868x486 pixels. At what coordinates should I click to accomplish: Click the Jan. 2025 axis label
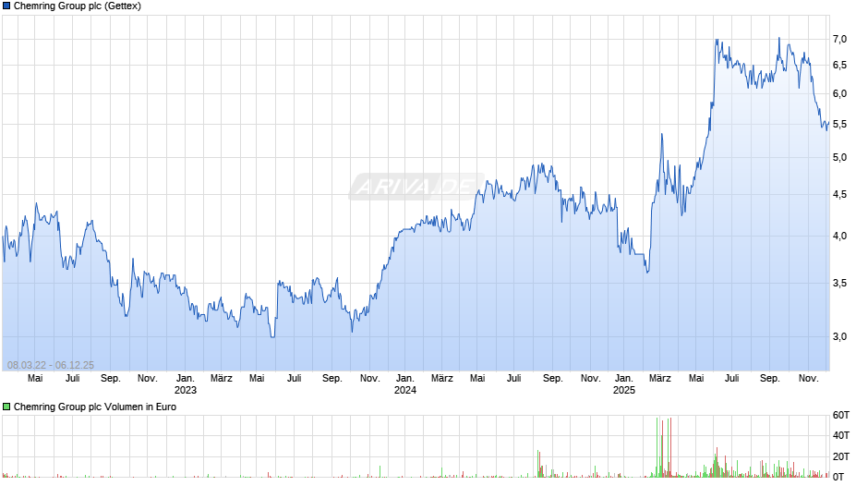click(x=624, y=384)
